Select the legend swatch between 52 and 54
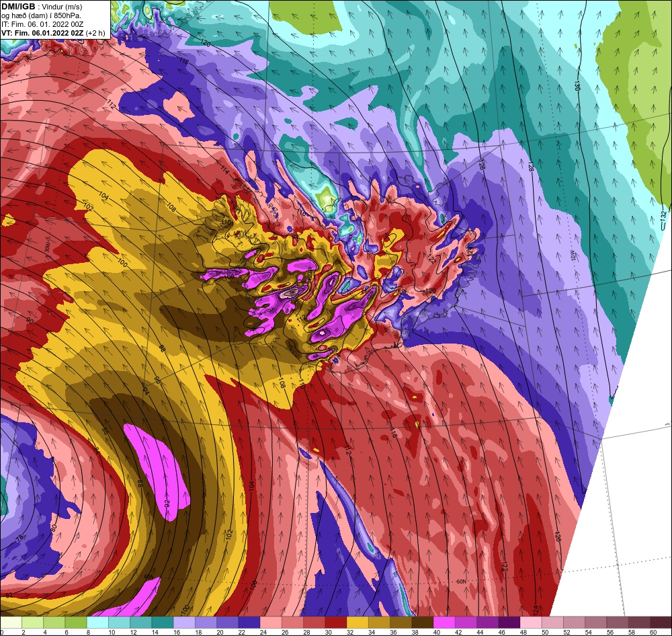Screen dimensions: 672x636 point(574,623)
